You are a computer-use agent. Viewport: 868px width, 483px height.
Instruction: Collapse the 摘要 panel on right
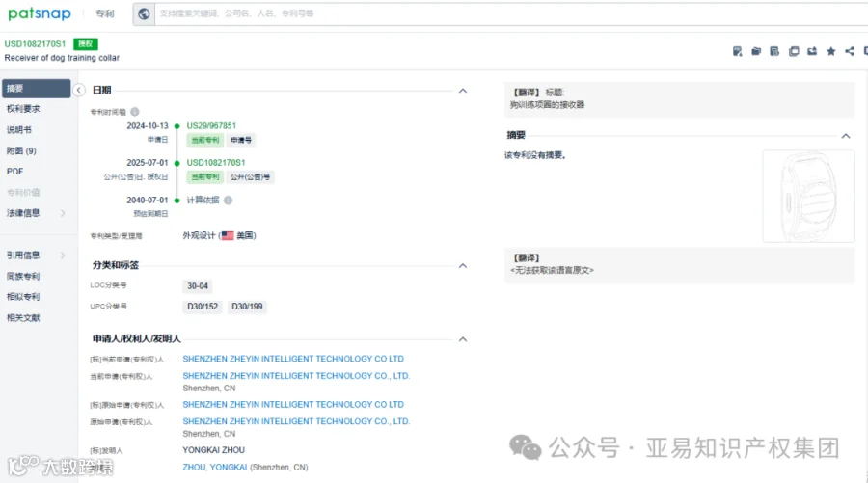tap(846, 136)
